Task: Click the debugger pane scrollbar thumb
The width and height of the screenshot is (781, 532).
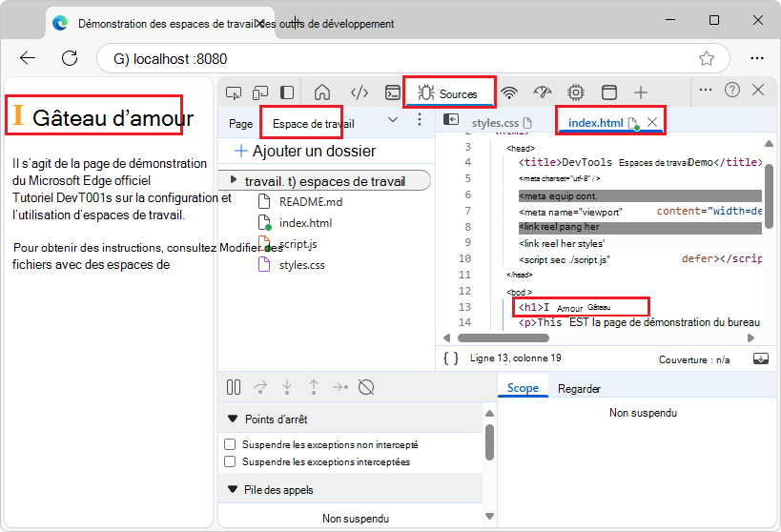Action: tap(489, 442)
